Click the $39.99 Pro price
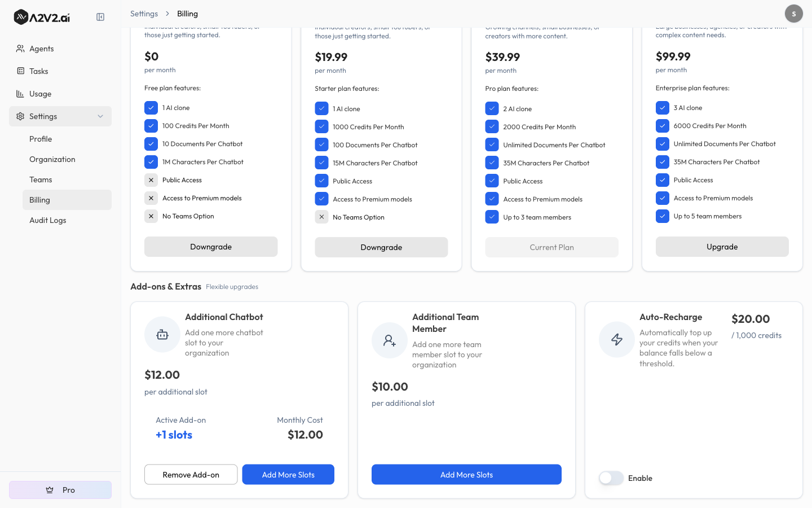The height and width of the screenshot is (508, 812). tap(502, 57)
